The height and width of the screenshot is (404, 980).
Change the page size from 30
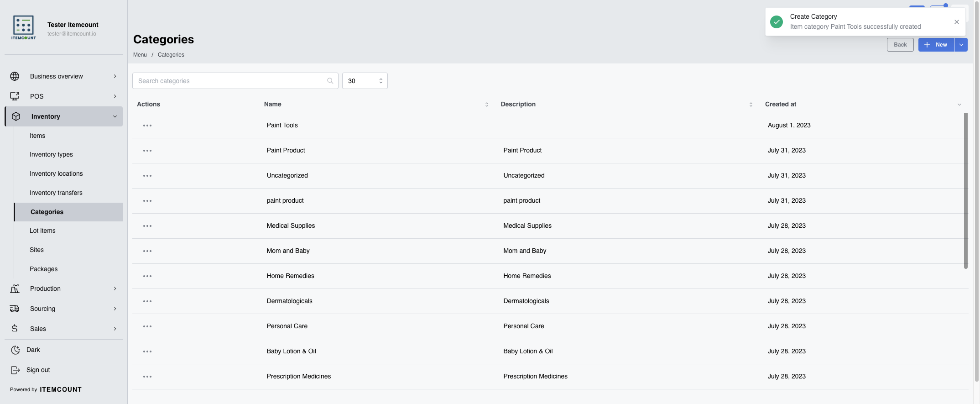click(x=365, y=81)
